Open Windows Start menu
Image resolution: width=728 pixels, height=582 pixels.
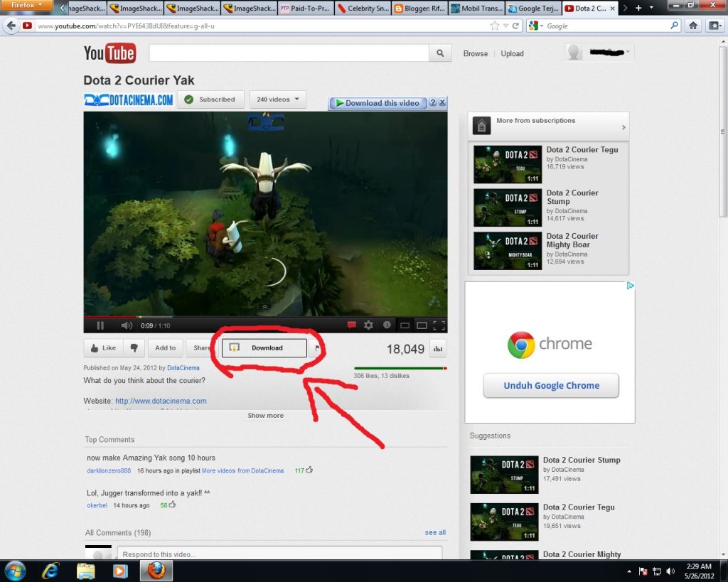15,571
